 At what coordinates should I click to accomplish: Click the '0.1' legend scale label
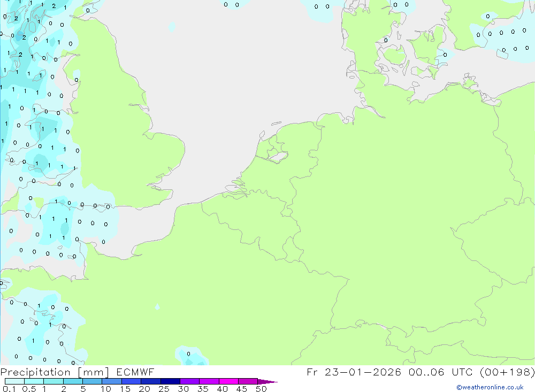pos(9,389)
